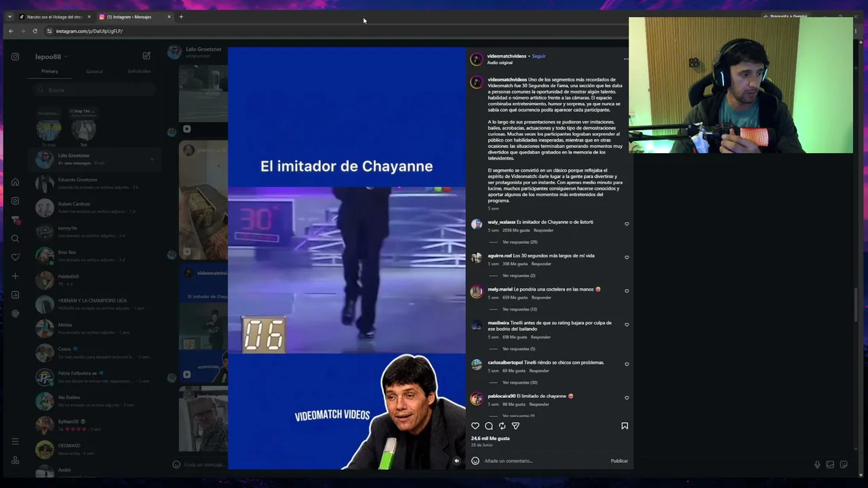Like waly_walasss's comment

pos(627,224)
